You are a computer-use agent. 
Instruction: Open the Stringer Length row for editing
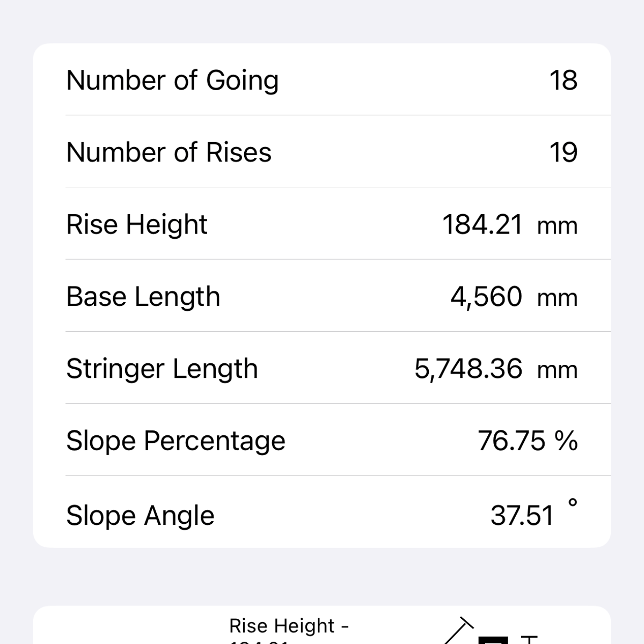pos(322,369)
